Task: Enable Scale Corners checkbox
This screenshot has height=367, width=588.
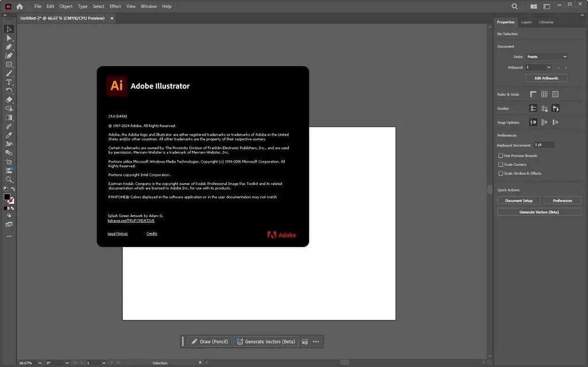Action: [501, 164]
